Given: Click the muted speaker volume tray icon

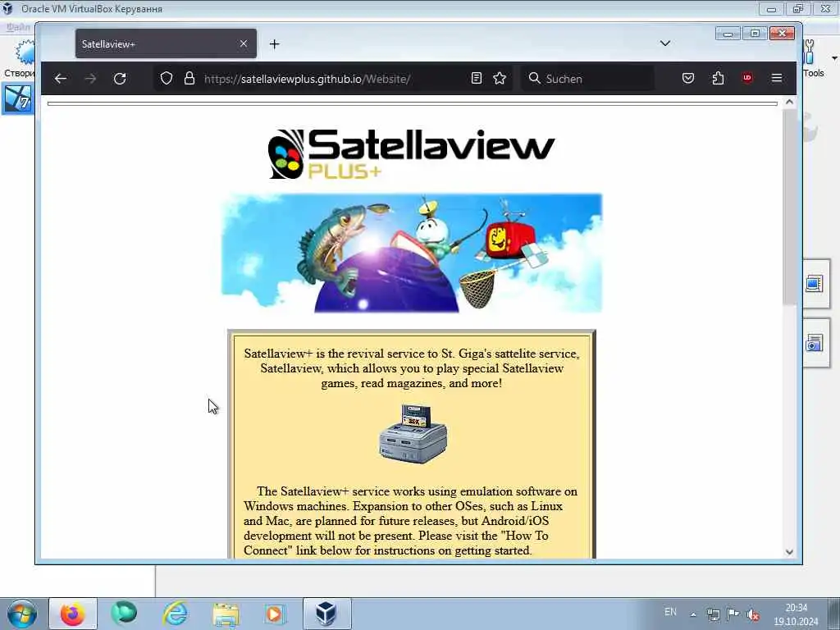Looking at the screenshot, I should (753, 615).
